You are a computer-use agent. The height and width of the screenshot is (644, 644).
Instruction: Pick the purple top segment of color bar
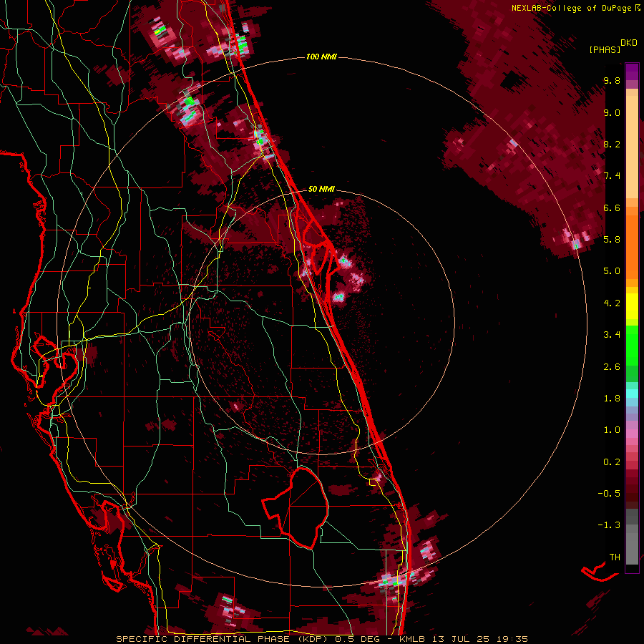click(x=632, y=72)
